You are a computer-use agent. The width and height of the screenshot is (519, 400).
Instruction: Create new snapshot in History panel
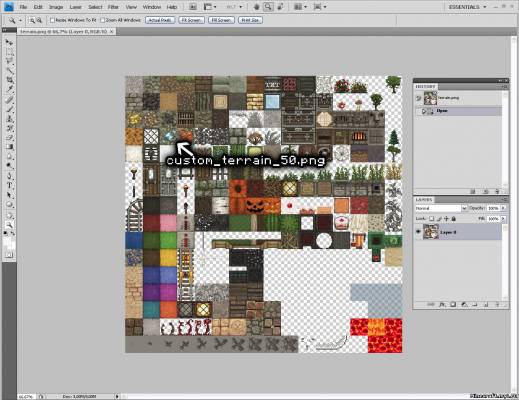tap(486, 191)
